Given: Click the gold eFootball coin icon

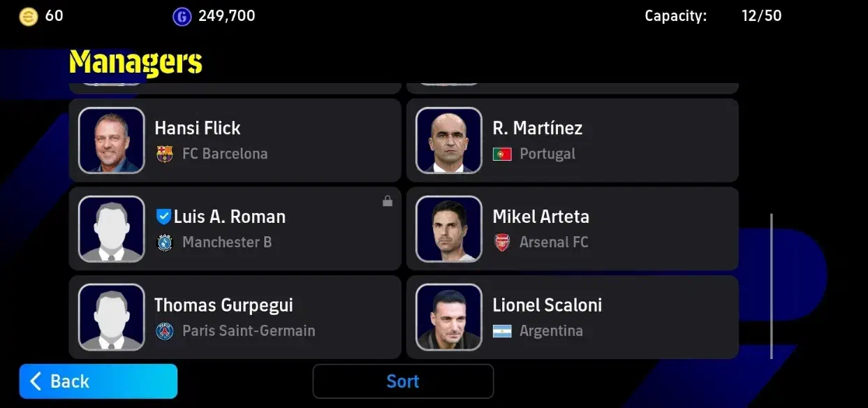Looking at the screenshot, I should coord(29,16).
